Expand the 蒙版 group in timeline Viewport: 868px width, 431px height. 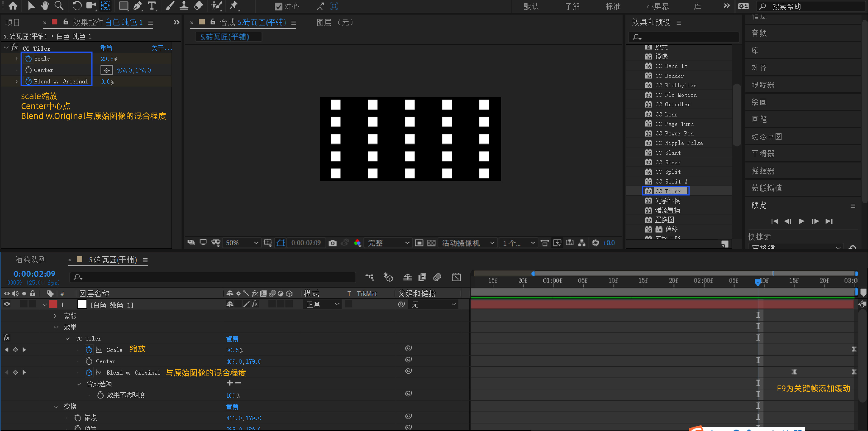pos(55,316)
